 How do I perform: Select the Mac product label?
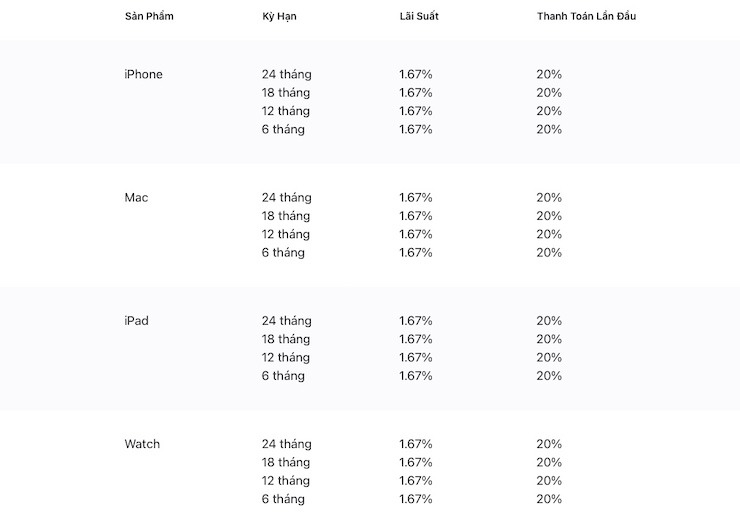pyautogui.click(x=136, y=198)
